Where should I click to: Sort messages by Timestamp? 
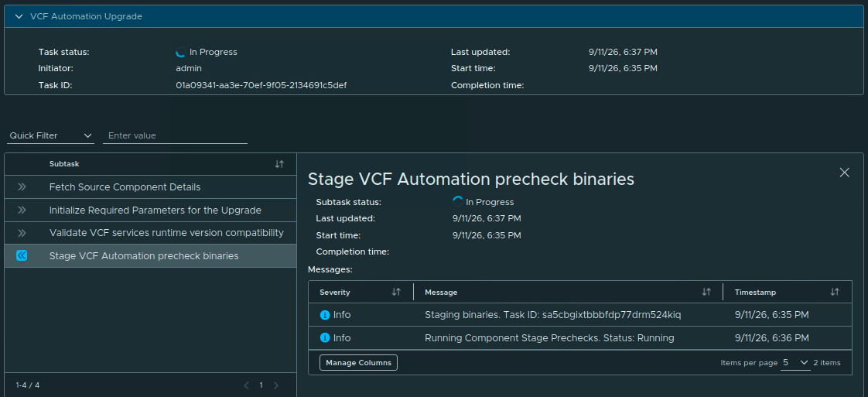point(835,292)
